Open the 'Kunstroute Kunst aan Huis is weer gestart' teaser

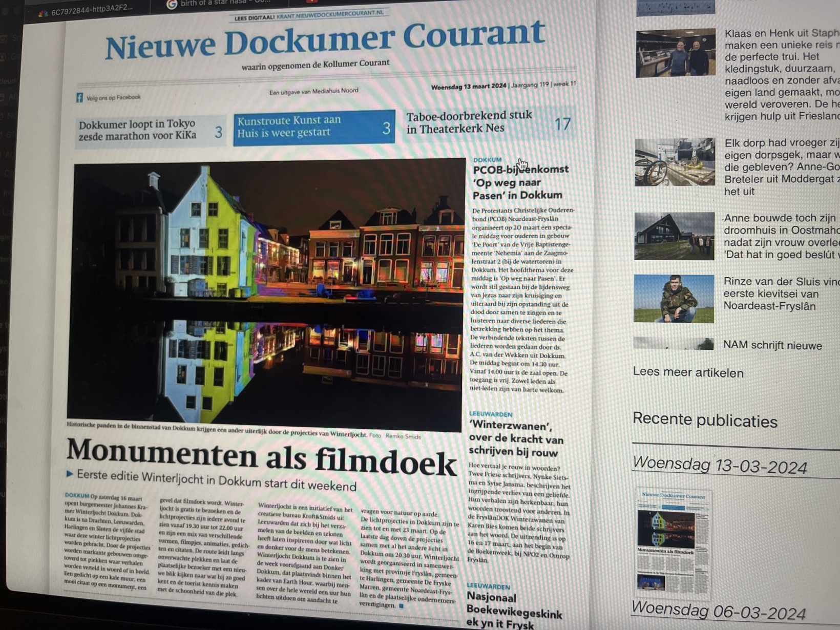pos(314,128)
